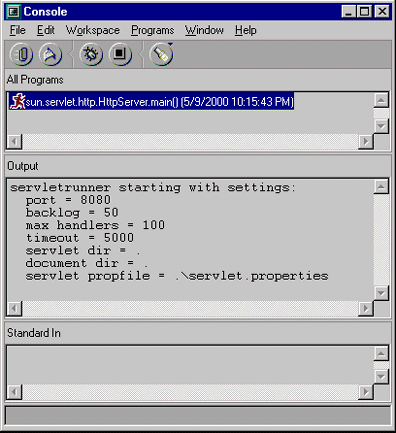Click the running figure icon beside sun.servlet.http.HttpServer
This screenshot has width=396, height=433.
18,101
